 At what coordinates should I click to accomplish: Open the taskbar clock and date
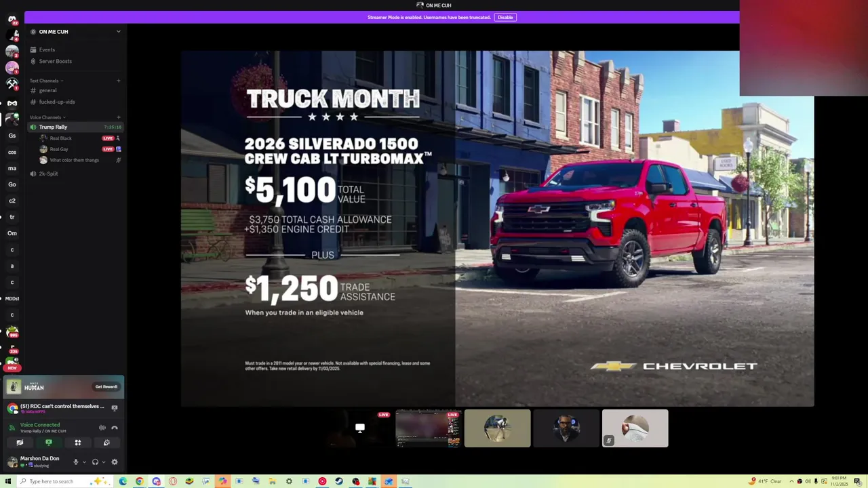(839, 481)
